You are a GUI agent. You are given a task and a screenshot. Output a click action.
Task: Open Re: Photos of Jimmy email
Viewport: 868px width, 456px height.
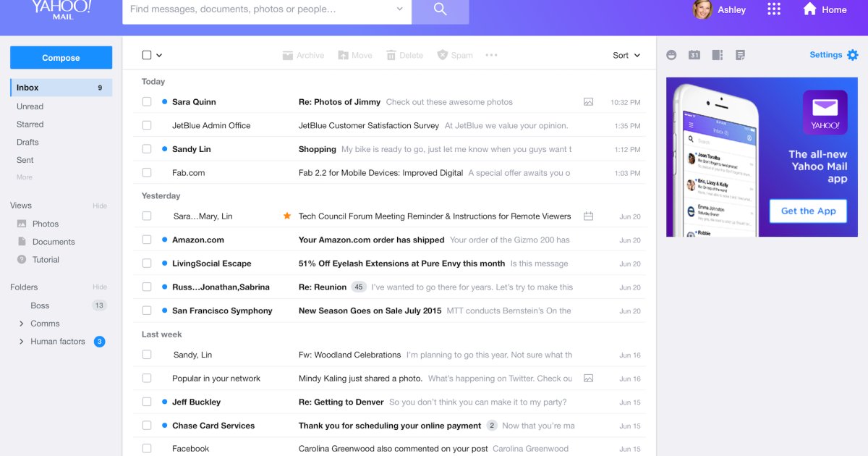(339, 102)
